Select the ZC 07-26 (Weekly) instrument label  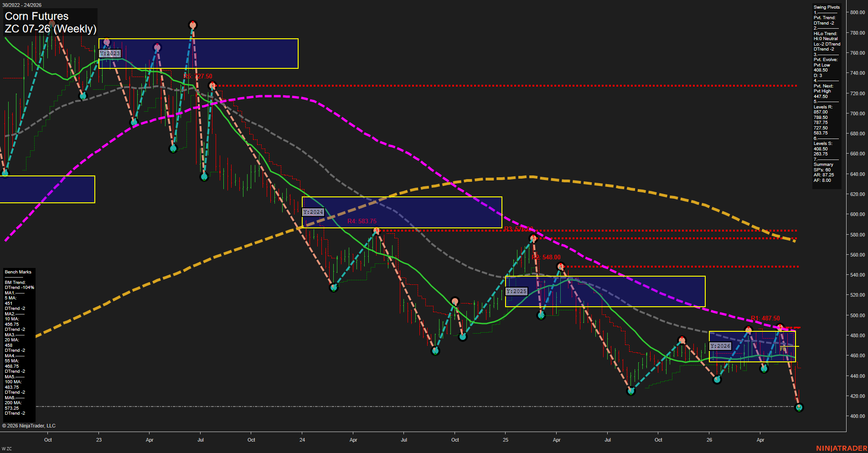[51, 29]
